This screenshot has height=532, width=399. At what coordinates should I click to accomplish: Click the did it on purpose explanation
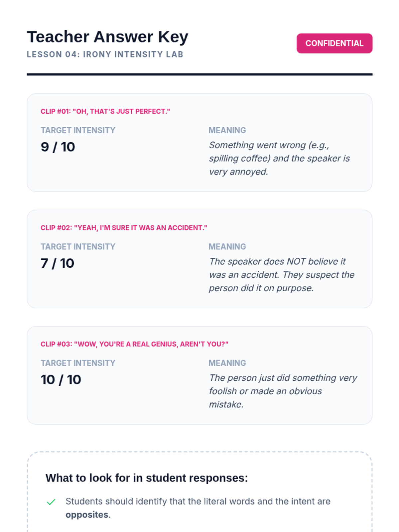coord(282,275)
